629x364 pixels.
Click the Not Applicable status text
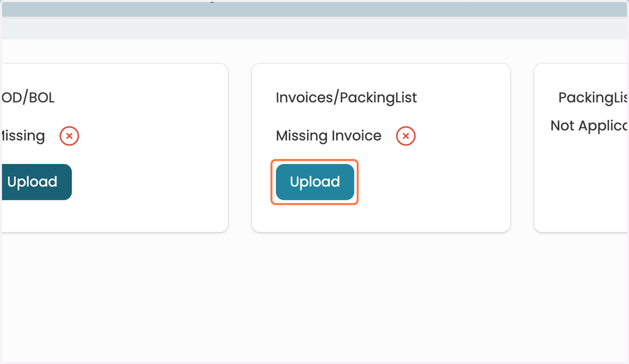[x=590, y=126]
